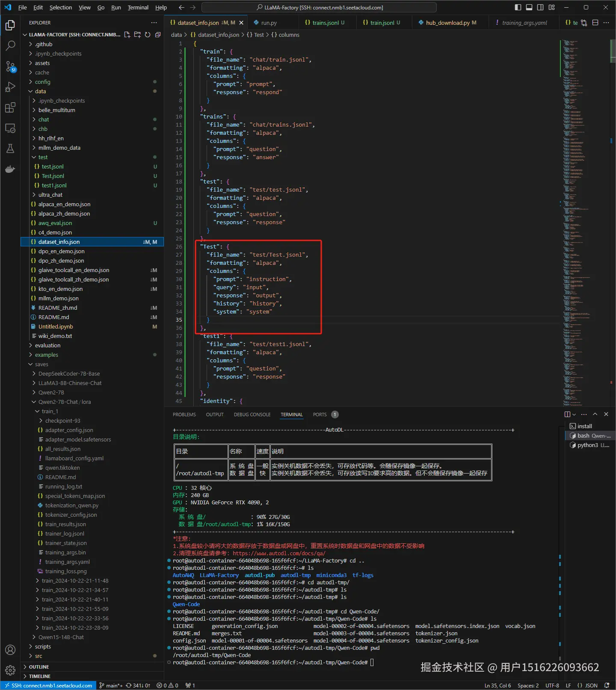Toggle secondary side bar visibility

540,7
